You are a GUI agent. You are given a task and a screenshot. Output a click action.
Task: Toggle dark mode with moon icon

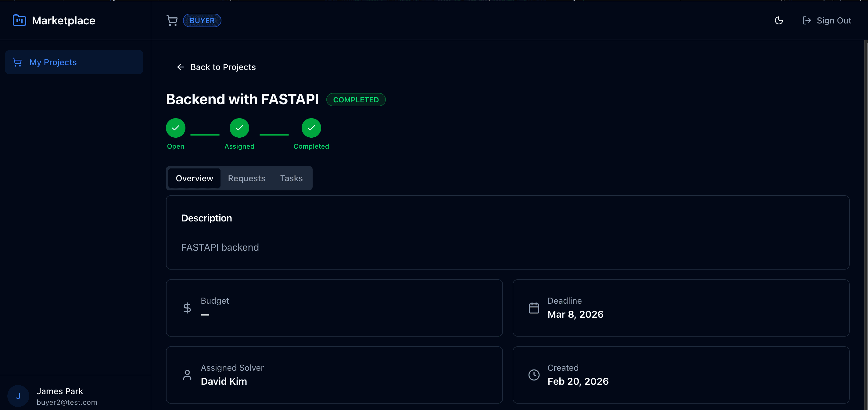pyautogui.click(x=779, y=20)
